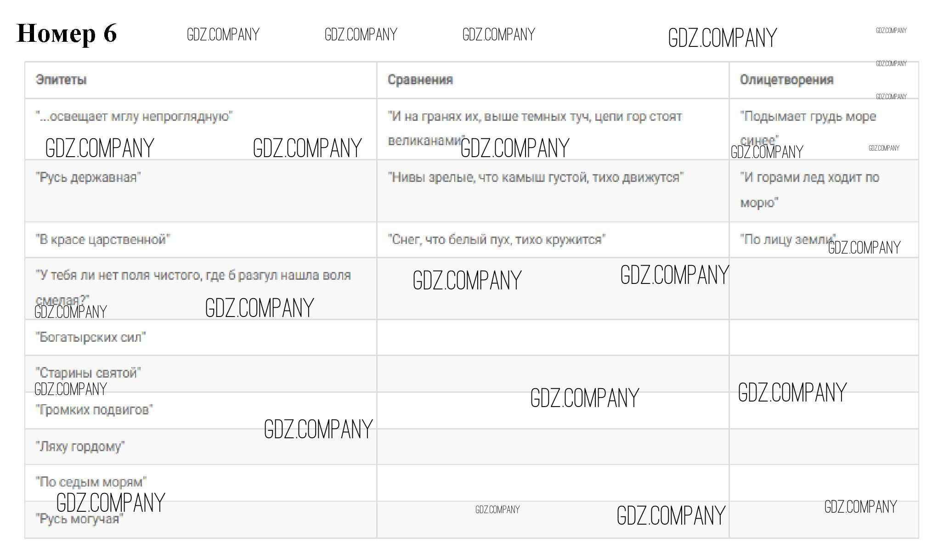Click the "освещает мглу непроглядную" cell text
938x560 pixels.
(x=134, y=117)
